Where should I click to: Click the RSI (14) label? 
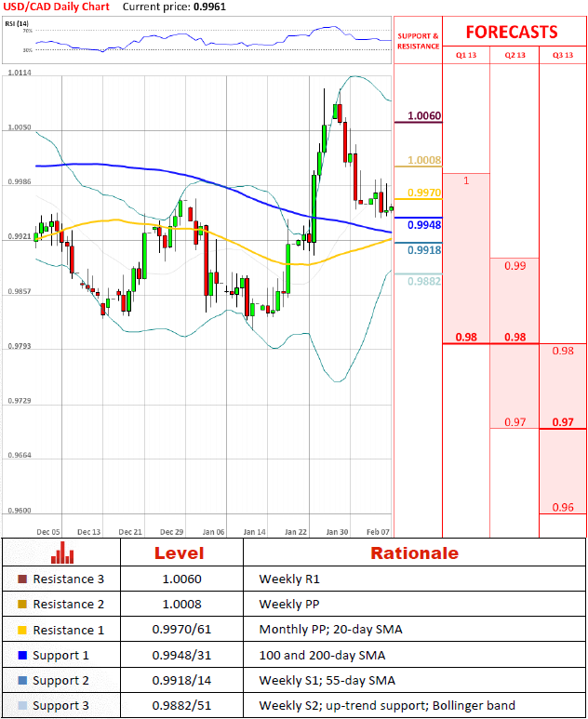(x=17, y=23)
